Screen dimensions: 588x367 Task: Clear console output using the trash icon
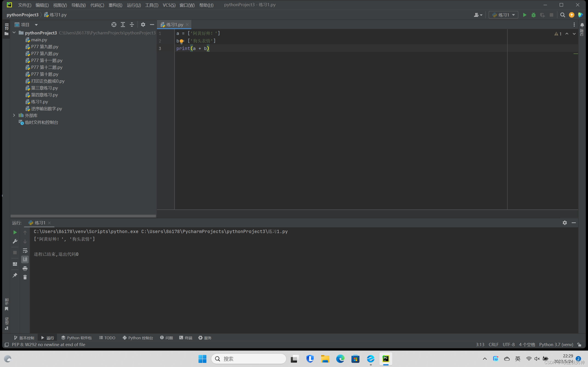pyautogui.click(x=25, y=277)
